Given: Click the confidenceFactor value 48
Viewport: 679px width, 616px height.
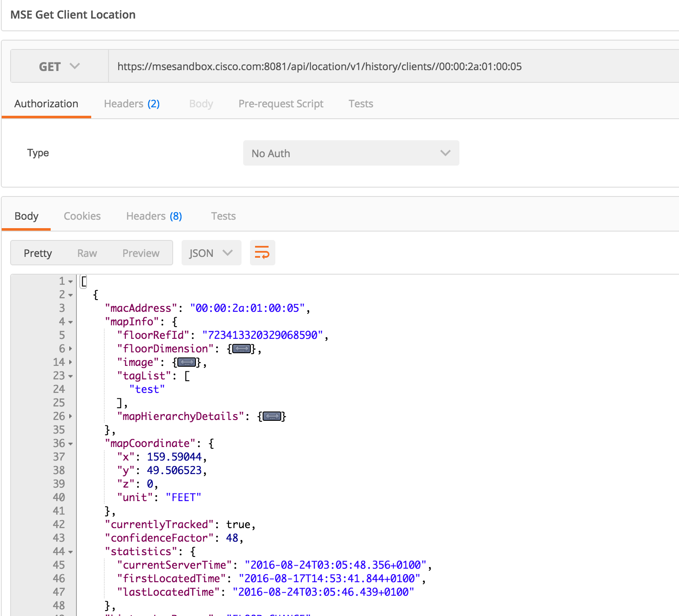Looking at the screenshot, I should [232, 538].
